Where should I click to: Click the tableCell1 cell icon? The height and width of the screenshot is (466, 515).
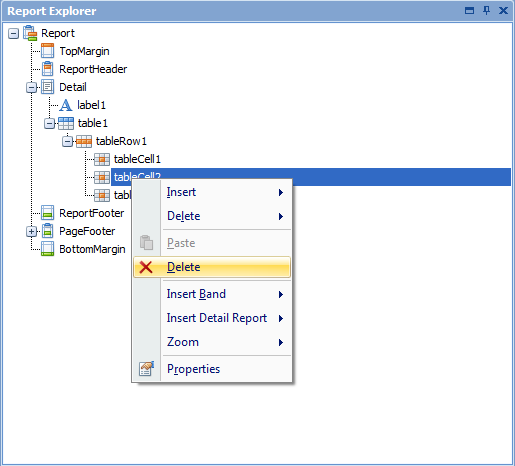[x=102, y=159]
